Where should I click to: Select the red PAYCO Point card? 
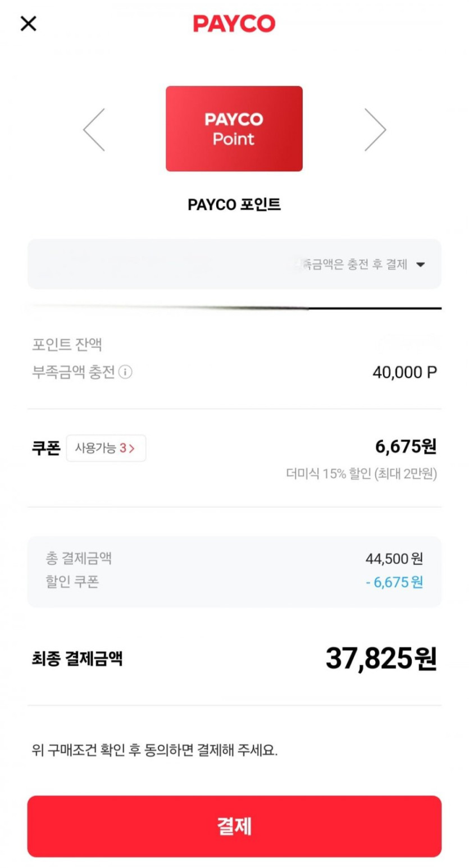tap(234, 129)
